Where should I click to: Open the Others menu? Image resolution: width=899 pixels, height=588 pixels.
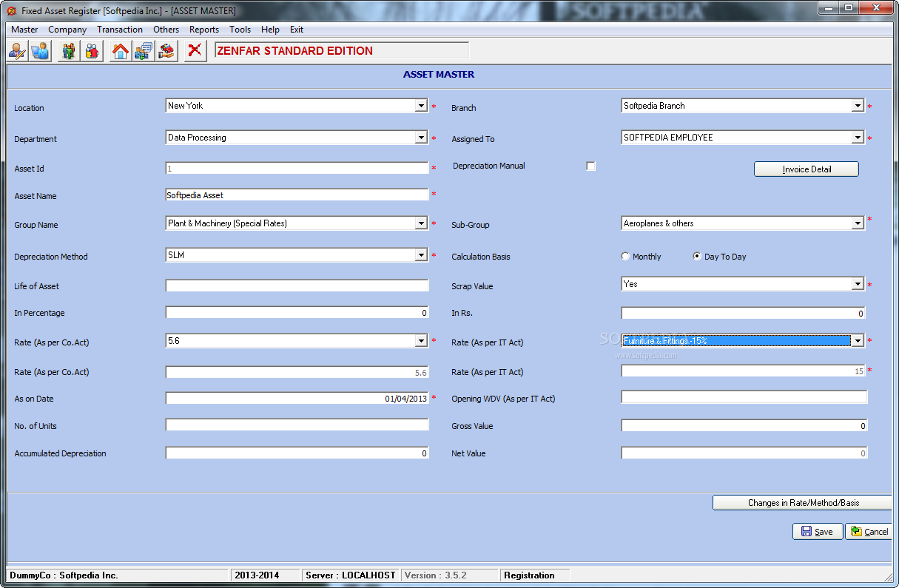[x=166, y=30]
